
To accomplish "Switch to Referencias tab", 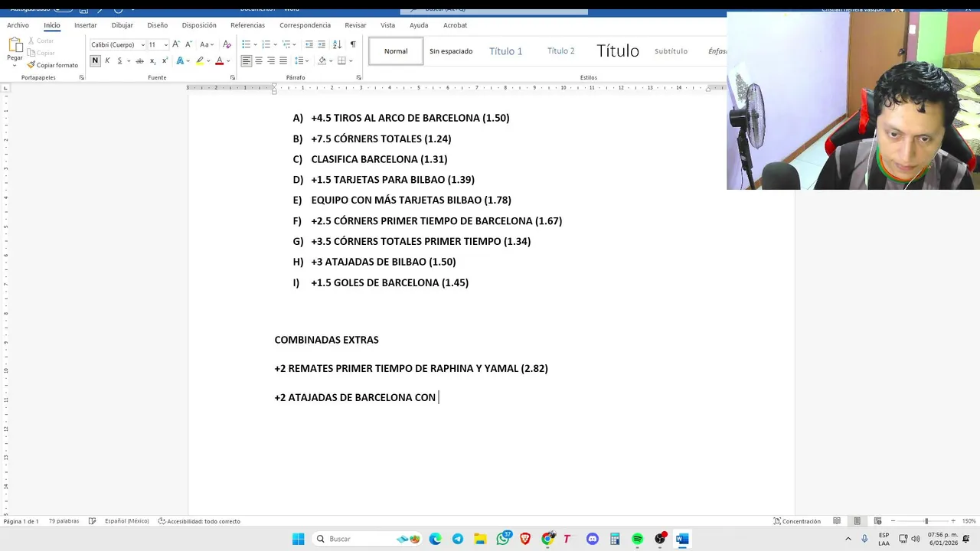I will (247, 25).
